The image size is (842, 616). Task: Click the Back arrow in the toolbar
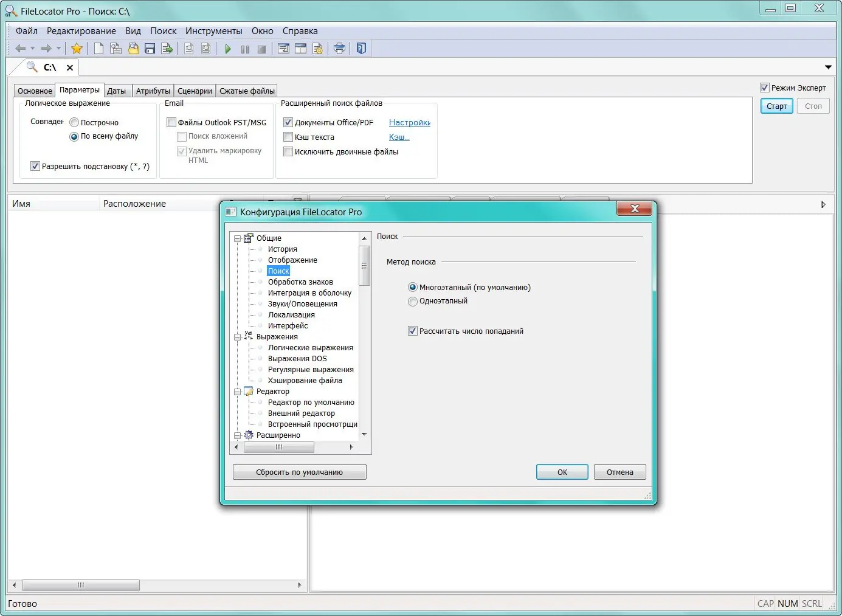coord(20,49)
